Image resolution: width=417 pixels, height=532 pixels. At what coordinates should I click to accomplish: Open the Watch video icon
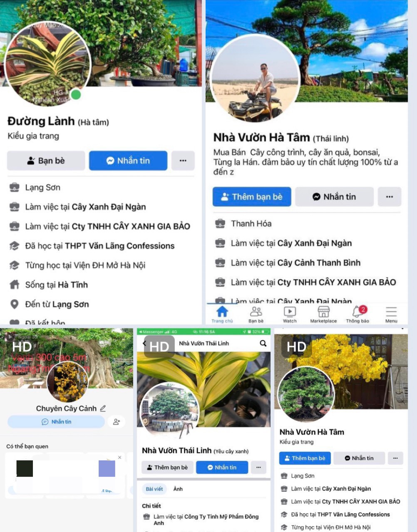click(290, 312)
